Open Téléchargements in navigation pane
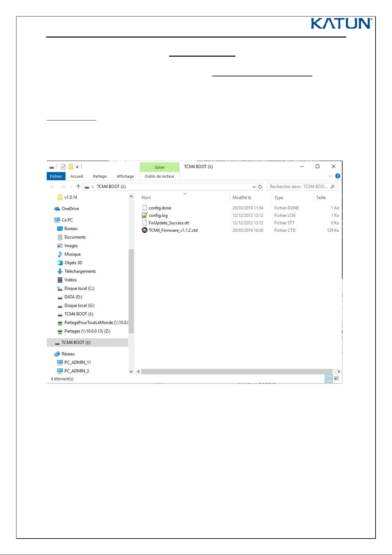 pos(80,271)
